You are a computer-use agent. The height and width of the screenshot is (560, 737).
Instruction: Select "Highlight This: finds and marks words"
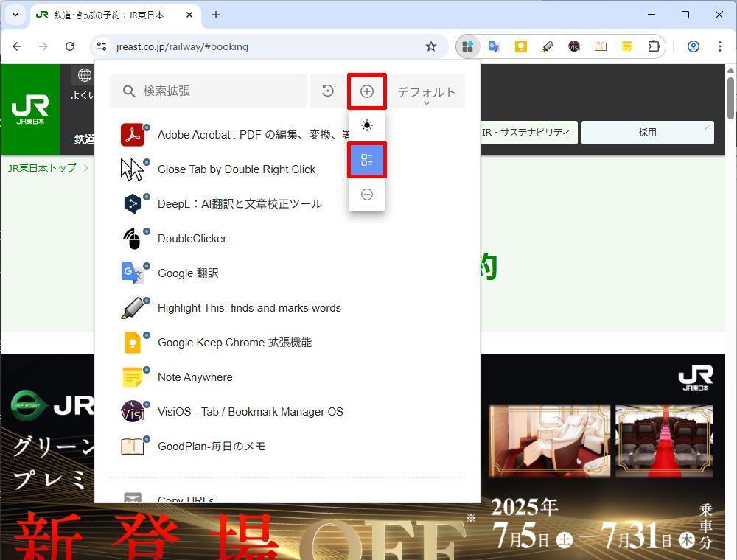(x=250, y=308)
